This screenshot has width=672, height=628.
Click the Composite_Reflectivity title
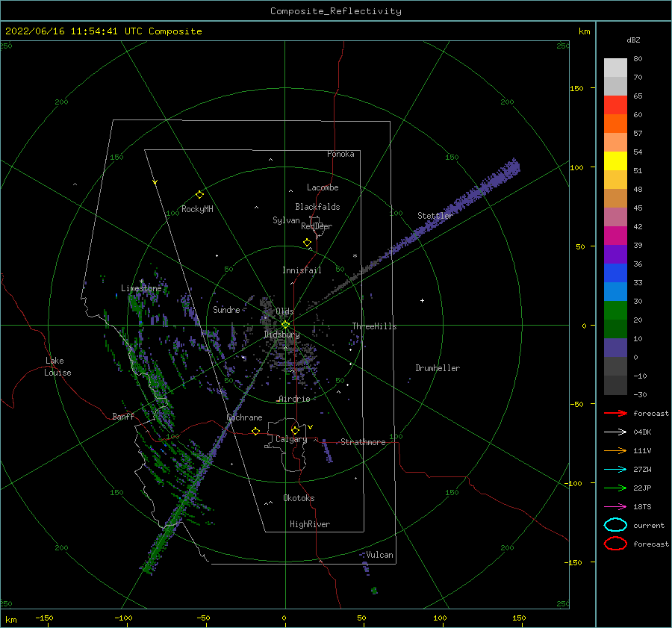pyautogui.click(x=335, y=11)
